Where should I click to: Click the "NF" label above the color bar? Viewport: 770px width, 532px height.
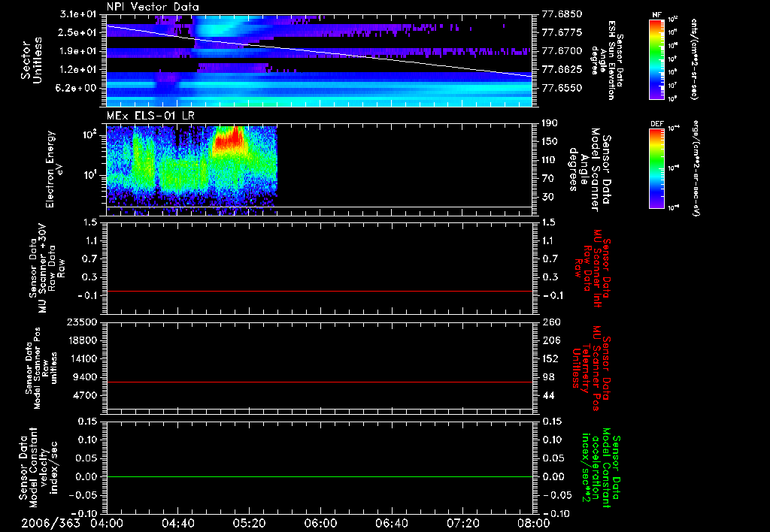(656, 15)
